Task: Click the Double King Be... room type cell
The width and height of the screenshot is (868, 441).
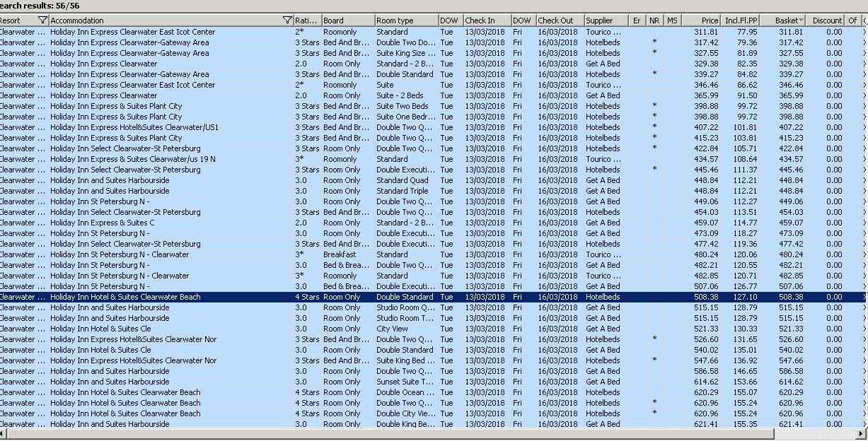Action: pyautogui.click(x=406, y=424)
